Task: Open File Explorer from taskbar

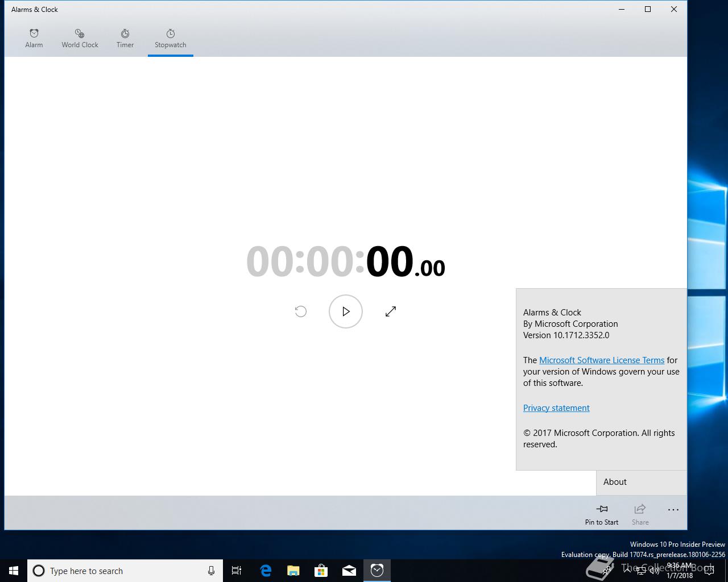Action: point(293,571)
